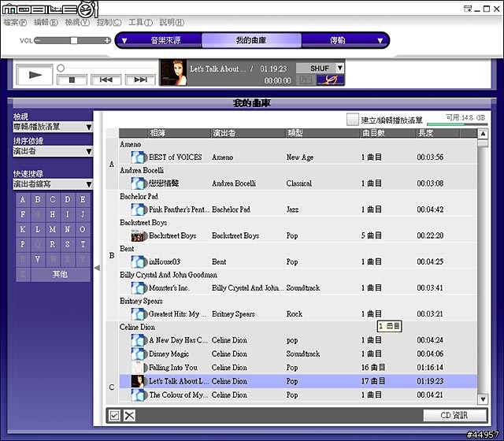Open the SHUF play mode dropdown
The height and width of the screenshot is (441, 504).
point(339,69)
